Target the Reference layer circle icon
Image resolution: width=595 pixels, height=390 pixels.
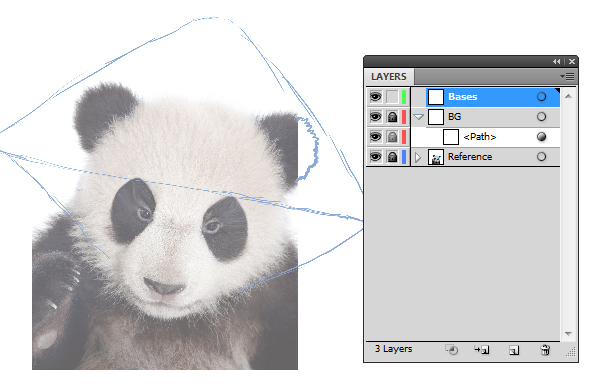tap(541, 157)
